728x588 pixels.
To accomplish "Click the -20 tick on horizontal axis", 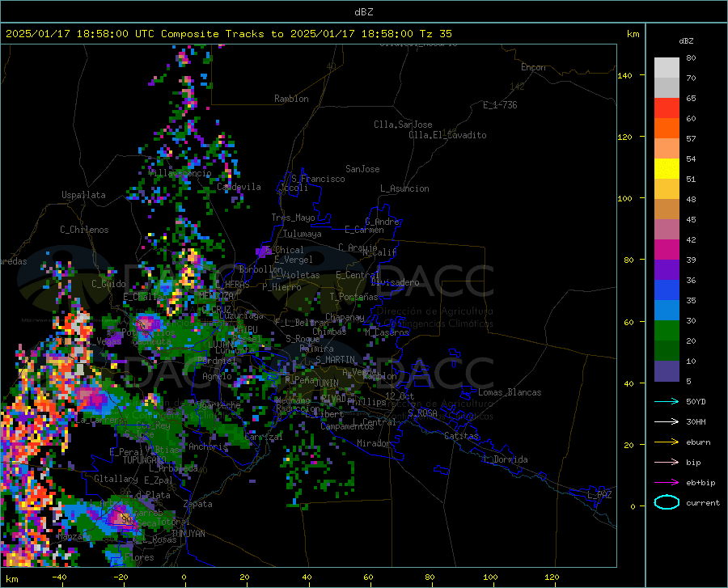I will click(x=121, y=577).
